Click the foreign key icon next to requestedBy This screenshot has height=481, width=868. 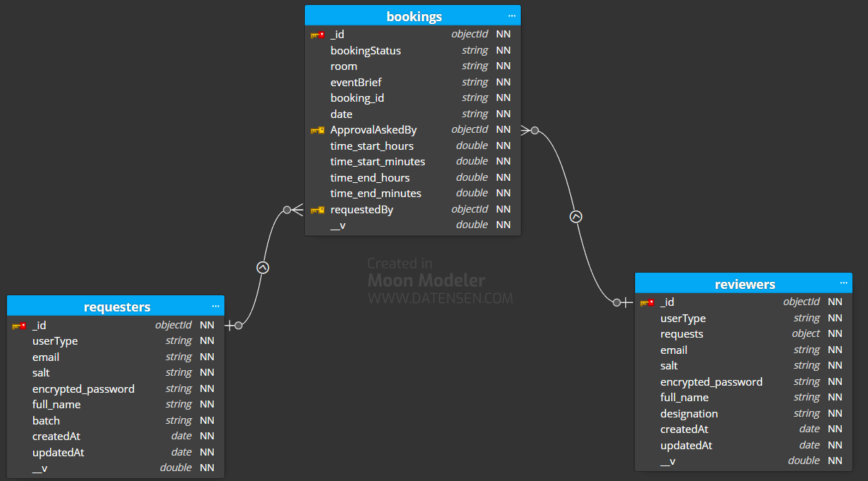pos(317,210)
